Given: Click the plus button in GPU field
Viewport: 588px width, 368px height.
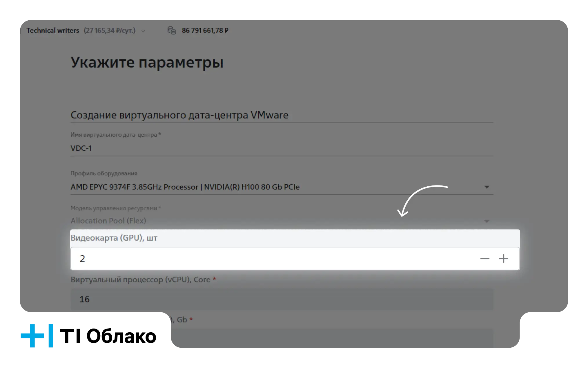Looking at the screenshot, I should coord(504,259).
